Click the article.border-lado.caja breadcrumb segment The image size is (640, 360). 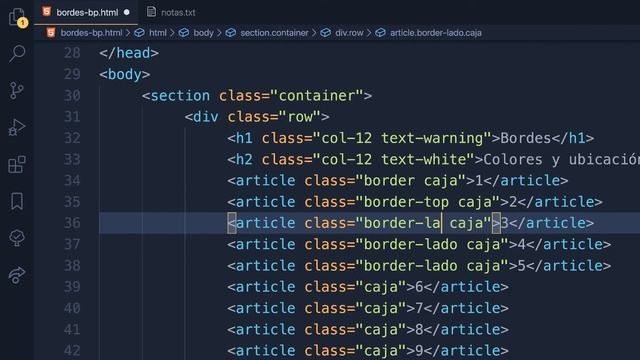point(436,33)
